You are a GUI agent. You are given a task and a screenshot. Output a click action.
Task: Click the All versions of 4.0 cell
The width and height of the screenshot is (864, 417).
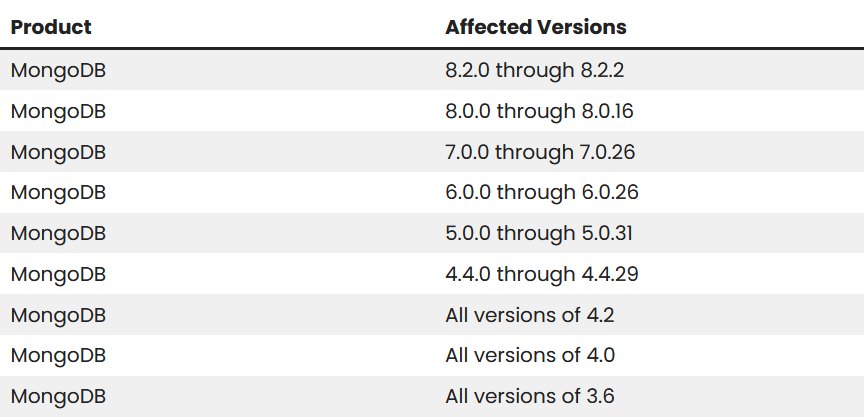coord(530,355)
